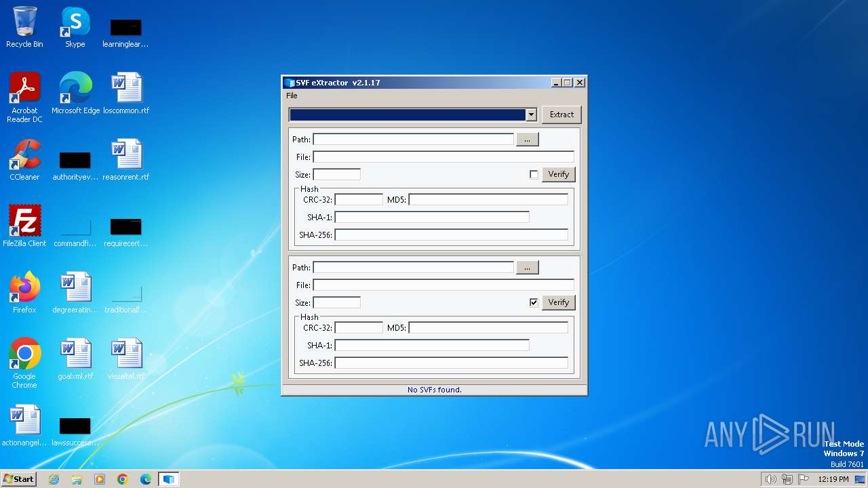Viewport: 868px width, 488px height.
Task: Click the upper Path input field
Action: [414, 139]
